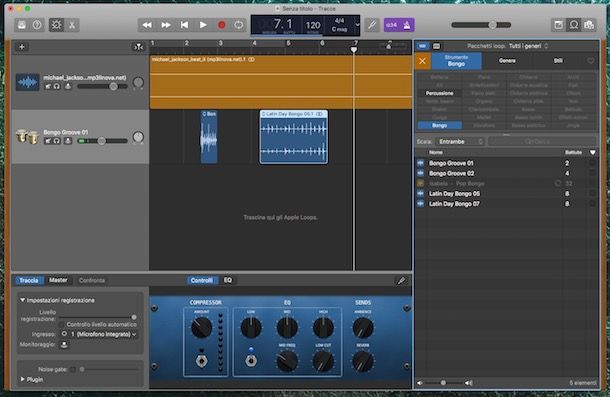Toggle the Monitoraggio button

tap(64, 345)
